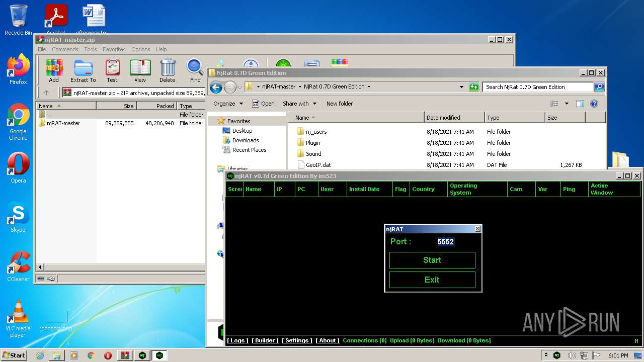This screenshot has width=644, height=362.
Task: Open the Organize dropdown in Explorer
Action: [x=228, y=104]
